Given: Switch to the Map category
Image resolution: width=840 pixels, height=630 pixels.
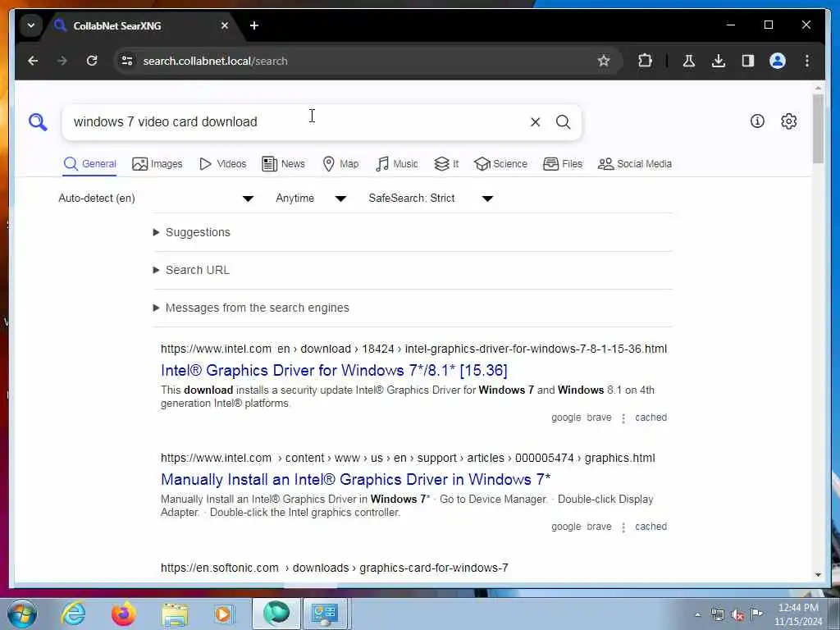Looking at the screenshot, I should click(340, 164).
